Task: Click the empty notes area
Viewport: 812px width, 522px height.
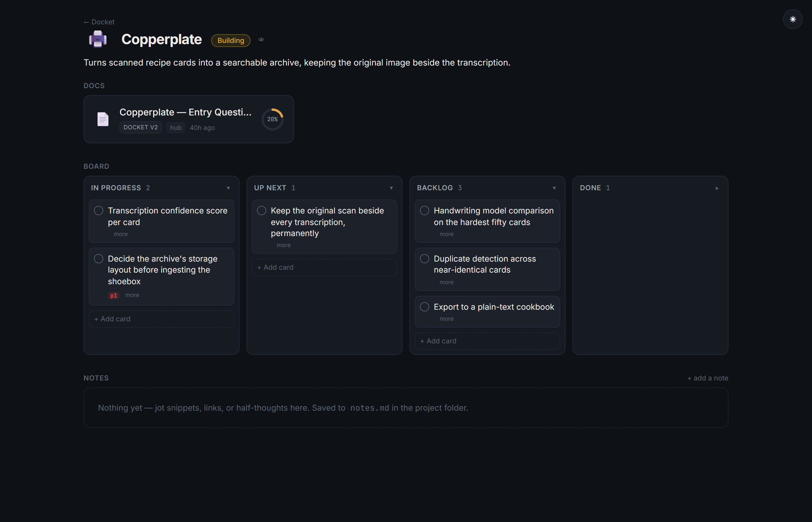Action: click(x=406, y=408)
